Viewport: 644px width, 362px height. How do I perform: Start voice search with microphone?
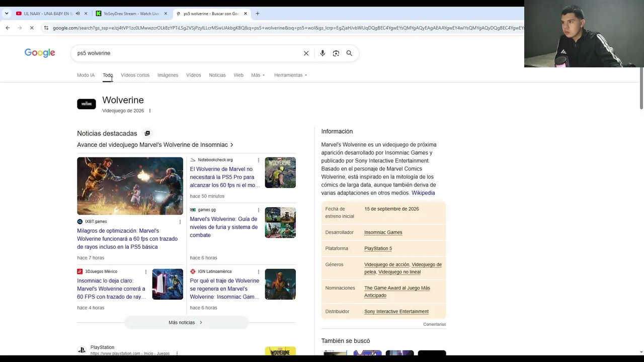pyautogui.click(x=323, y=53)
